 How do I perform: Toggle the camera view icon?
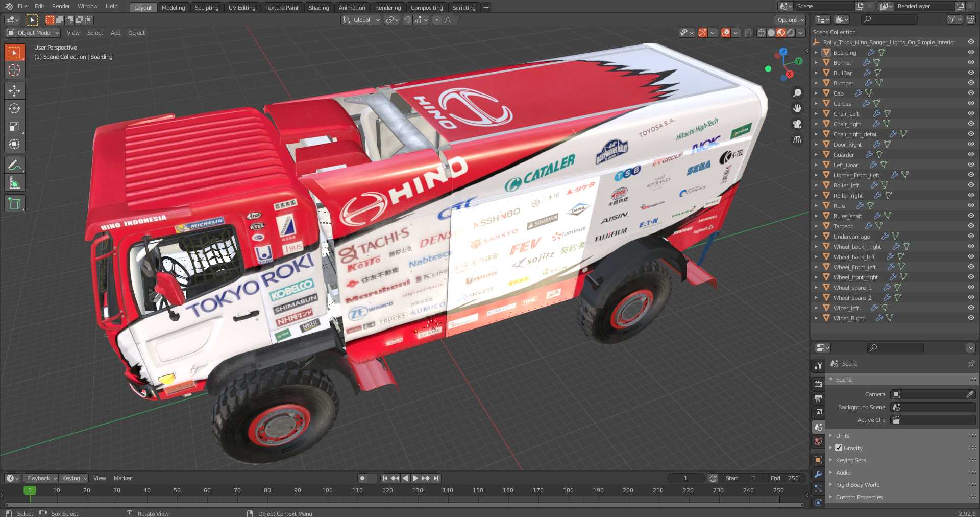(797, 124)
